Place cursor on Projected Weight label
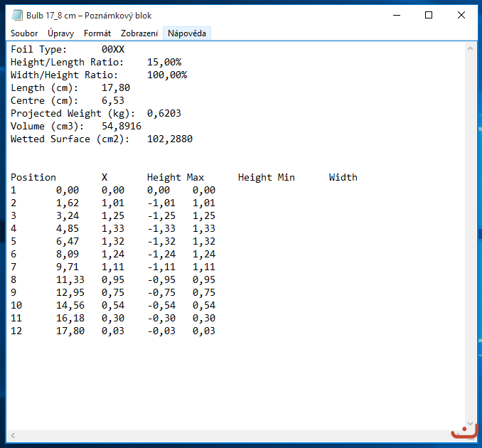Image resolution: width=482 pixels, height=448 pixels. 56,114
